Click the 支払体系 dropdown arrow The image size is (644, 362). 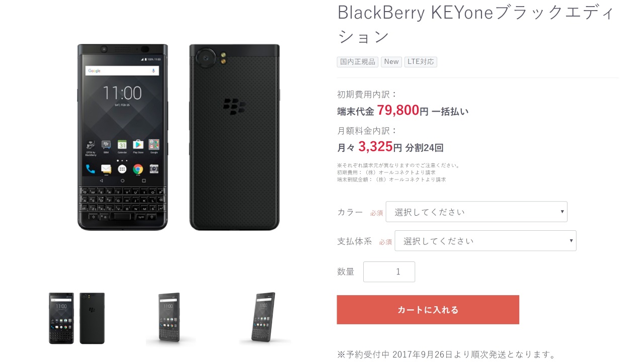pyautogui.click(x=571, y=241)
